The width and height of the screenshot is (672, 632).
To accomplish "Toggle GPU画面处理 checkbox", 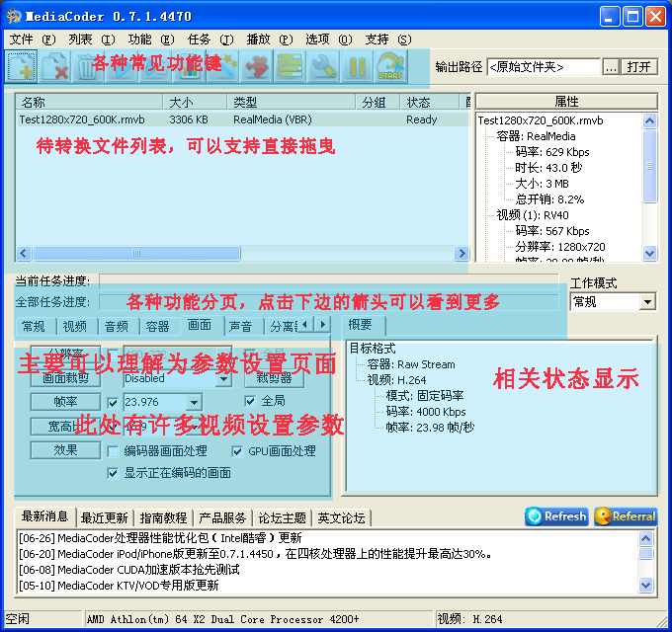I will (237, 451).
